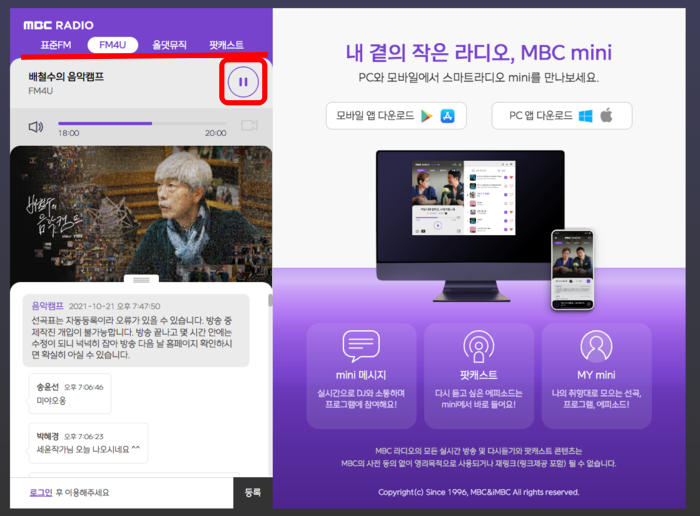Click the Google Play store icon
The width and height of the screenshot is (700, 516).
[427, 116]
